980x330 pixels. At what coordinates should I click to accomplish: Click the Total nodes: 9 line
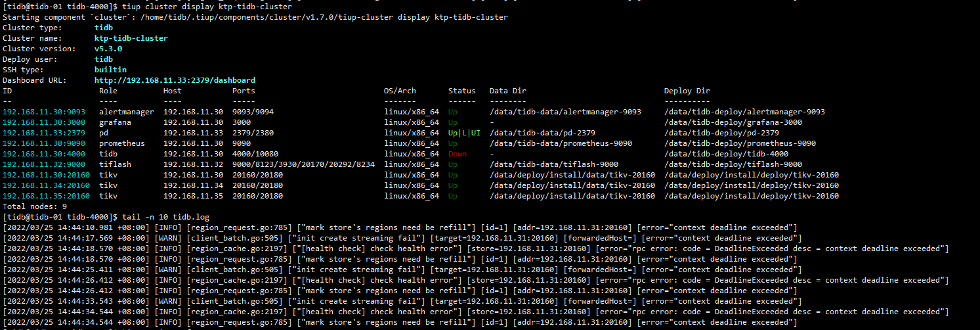35,206
